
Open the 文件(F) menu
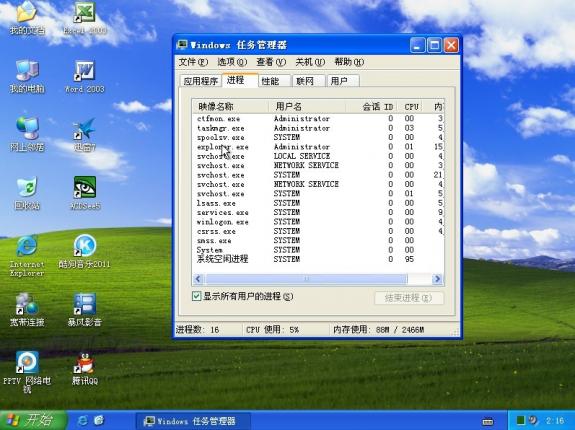click(x=193, y=62)
